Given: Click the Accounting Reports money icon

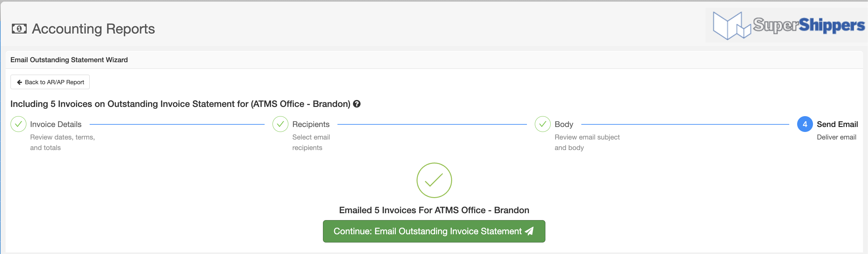Looking at the screenshot, I should [x=19, y=29].
